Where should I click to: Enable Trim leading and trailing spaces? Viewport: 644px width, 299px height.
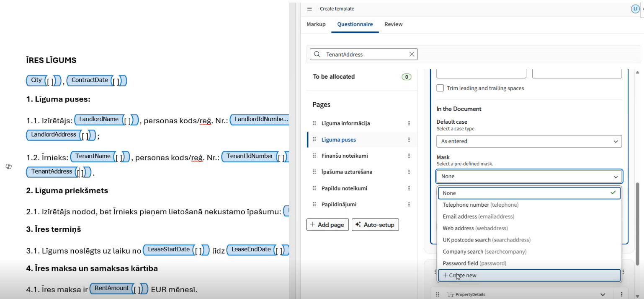440,88
